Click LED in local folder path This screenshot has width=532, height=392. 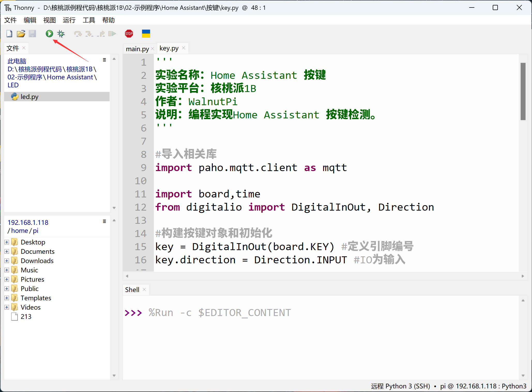click(x=13, y=85)
